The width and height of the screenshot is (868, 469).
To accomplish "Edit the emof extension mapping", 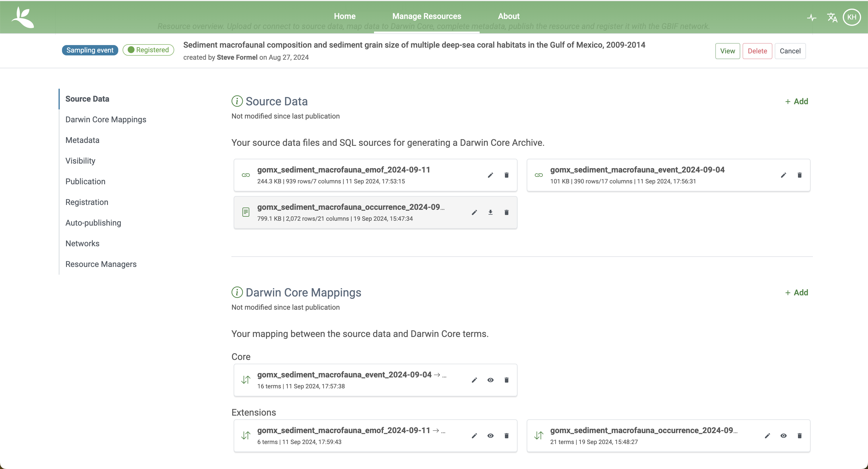I will (474, 436).
